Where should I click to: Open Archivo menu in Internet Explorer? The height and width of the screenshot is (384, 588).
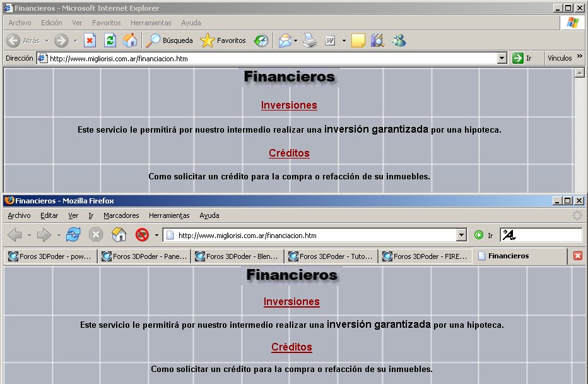coord(20,23)
